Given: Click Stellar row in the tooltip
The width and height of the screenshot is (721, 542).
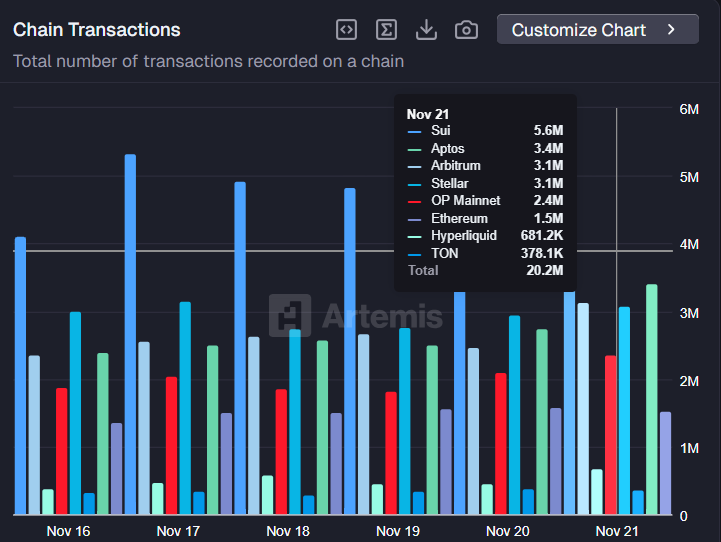Looking at the screenshot, I should click(x=485, y=183).
